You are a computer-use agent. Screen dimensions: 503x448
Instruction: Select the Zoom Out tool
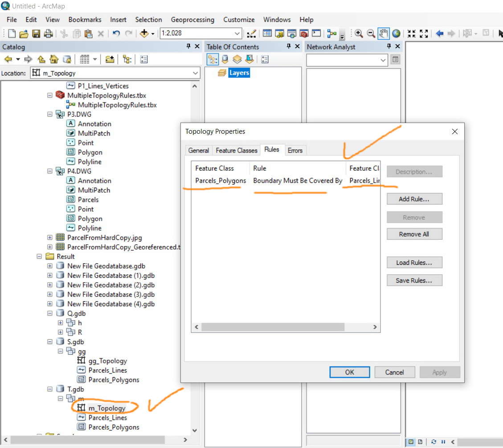click(371, 33)
